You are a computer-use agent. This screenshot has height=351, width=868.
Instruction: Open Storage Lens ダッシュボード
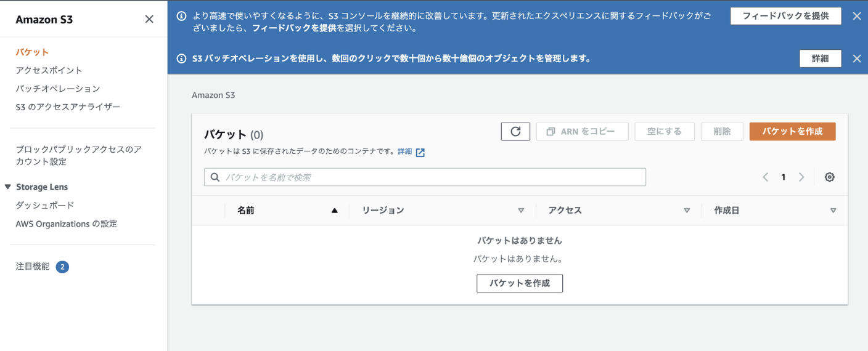click(45, 205)
